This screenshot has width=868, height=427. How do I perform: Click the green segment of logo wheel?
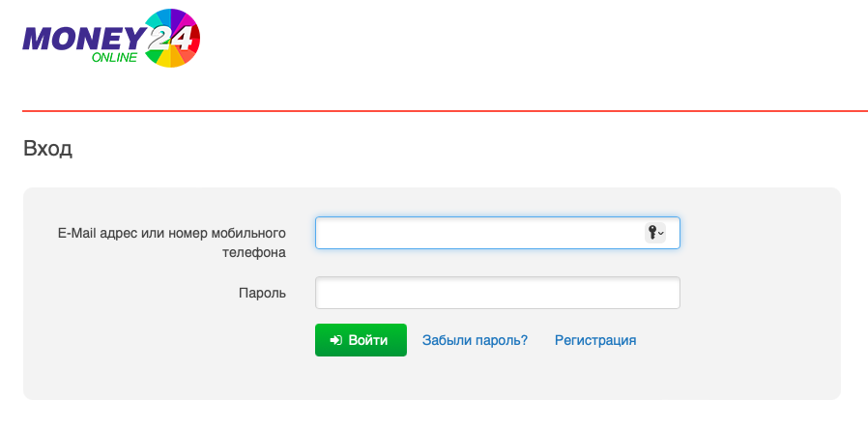click(x=153, y=55)
